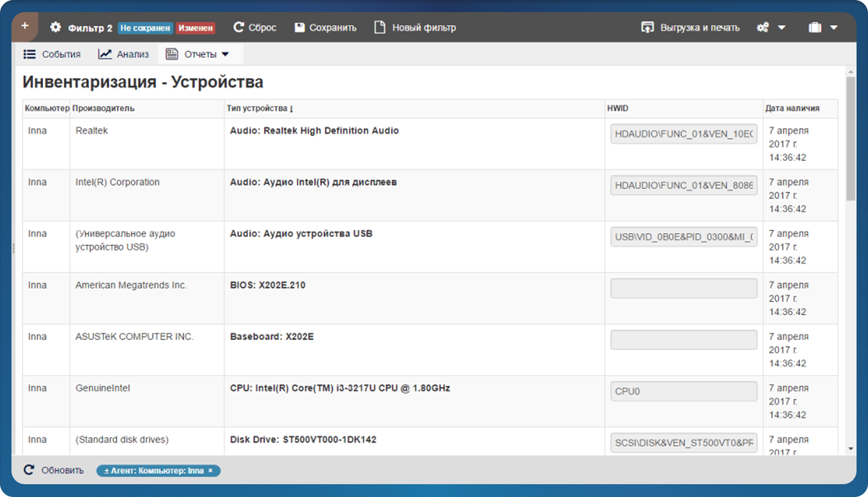
Task: Click the Сохранить floppy disk icon
Action: point(300,28)
